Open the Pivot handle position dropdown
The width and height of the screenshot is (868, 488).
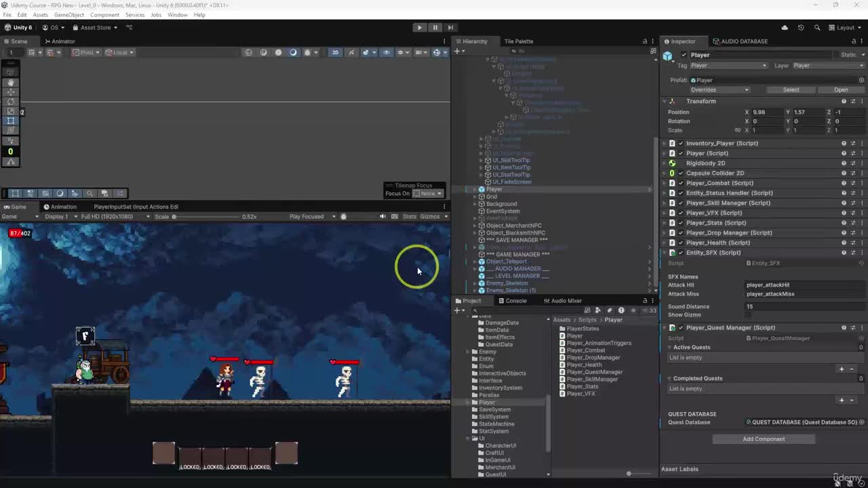coord(86,52)
